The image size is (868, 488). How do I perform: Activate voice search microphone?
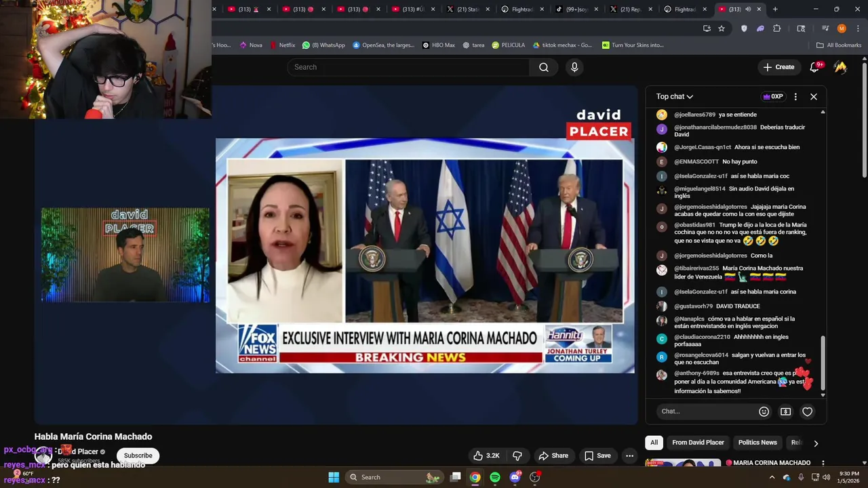574,67
